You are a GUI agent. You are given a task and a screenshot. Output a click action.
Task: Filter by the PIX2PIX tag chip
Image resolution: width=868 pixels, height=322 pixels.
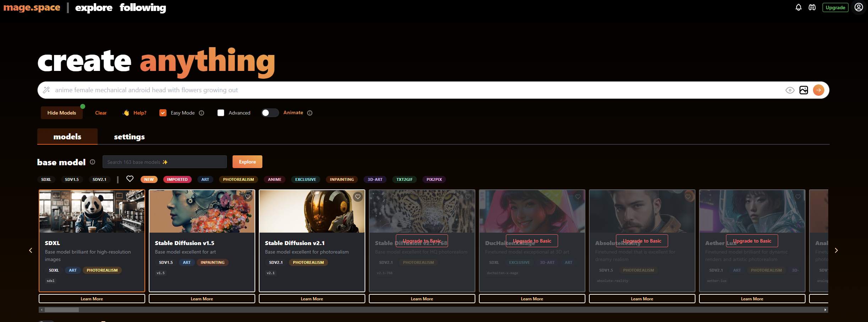coord(434,179)
